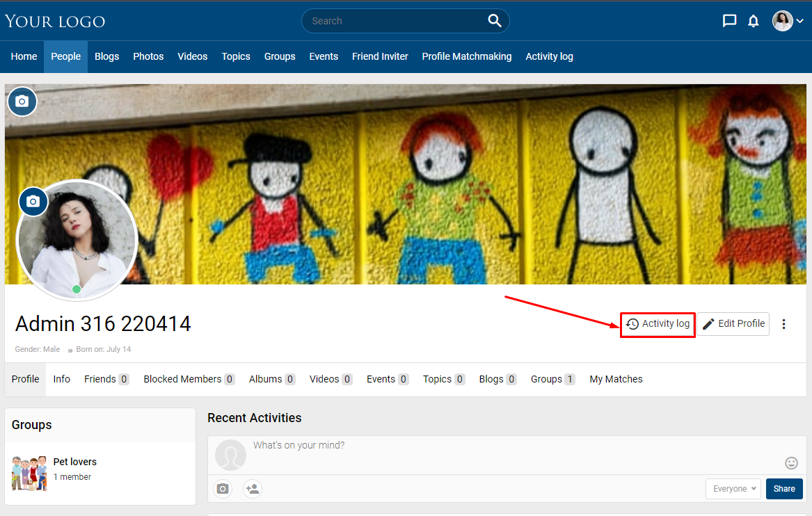
Task: Click the Recent Activities heading
Action: click(254, 418)
